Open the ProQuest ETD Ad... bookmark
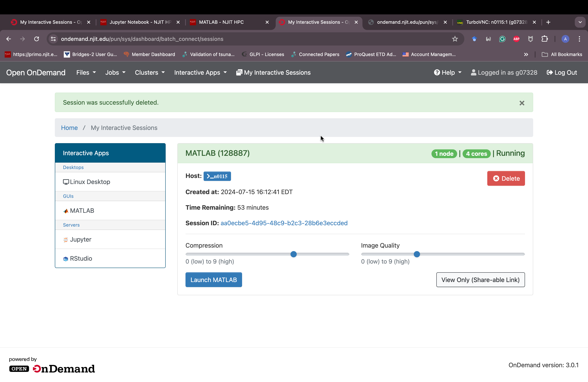Image resolution: width=588 pixels, height=382 pixels. tap(371, 54)
